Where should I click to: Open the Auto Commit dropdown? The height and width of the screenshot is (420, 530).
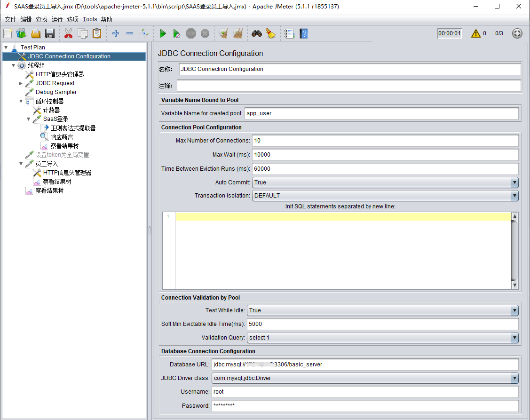pos(385,182)
